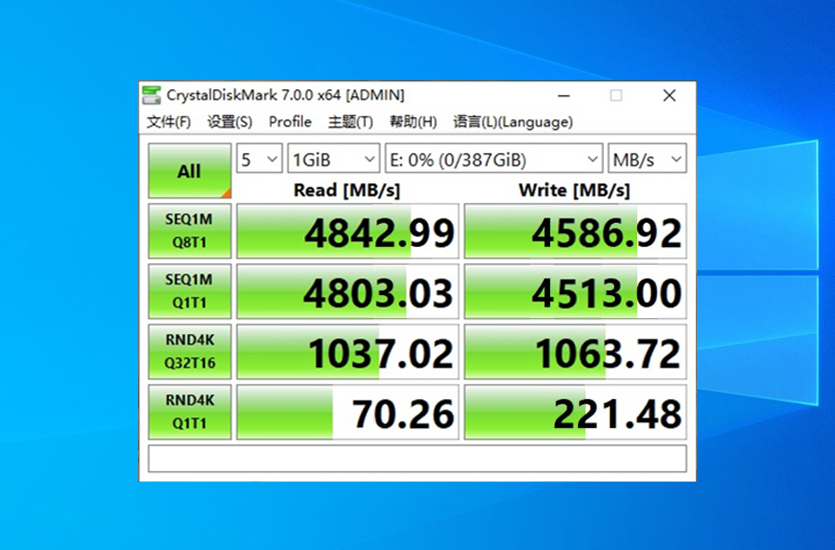The height and width of the screenshot is (550, 835).
Task: Click the disabled maximize button
Action: click(x=616, y=96)
